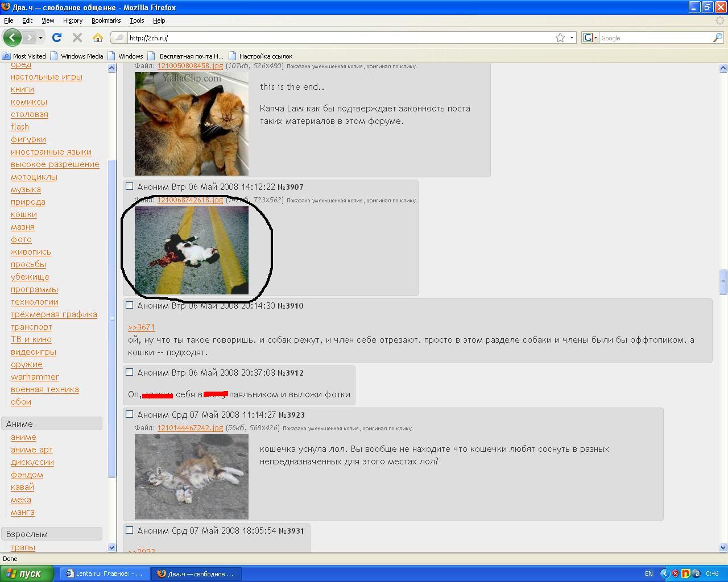Open the Windows Start button
This screenshot has height=582, width=728.
click(27, 573)
